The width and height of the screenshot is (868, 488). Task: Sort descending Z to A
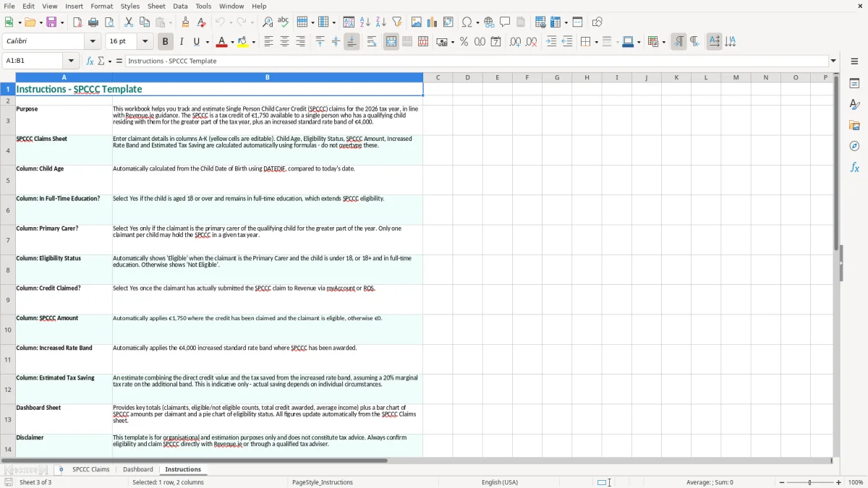click(381, 22)
